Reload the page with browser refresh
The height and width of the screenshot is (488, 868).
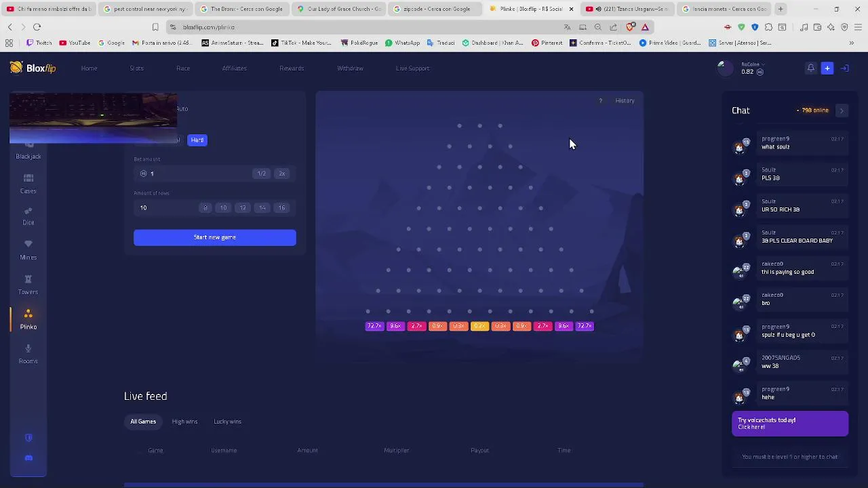37,27
